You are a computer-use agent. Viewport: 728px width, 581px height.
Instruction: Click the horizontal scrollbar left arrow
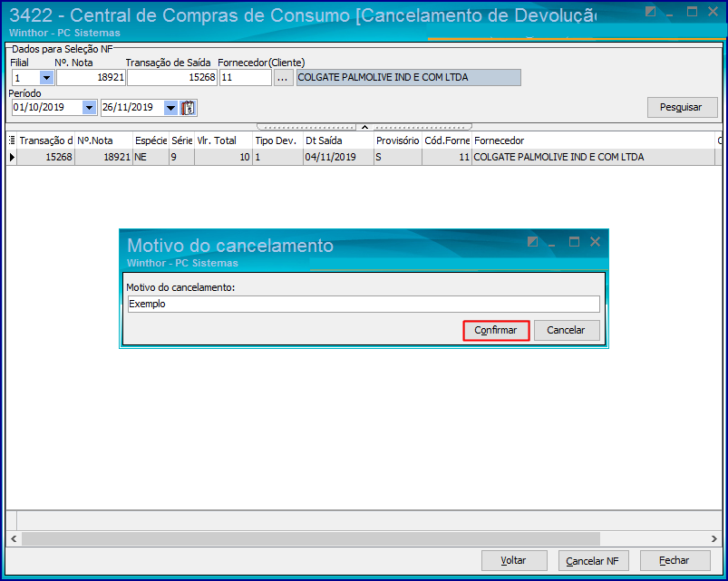[14, 538]
